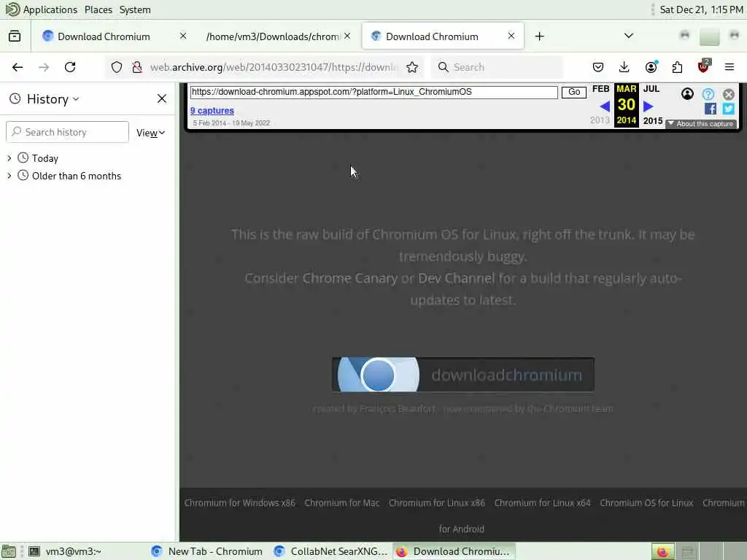
Task: Click the François Beaufort credit link
Action: (x=398, y=409)
